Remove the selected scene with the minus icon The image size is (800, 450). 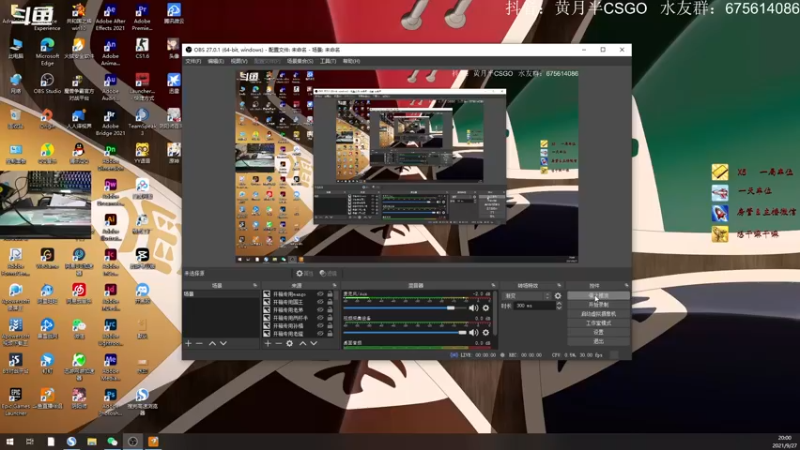pyautogui.click(x=199, y=343)
